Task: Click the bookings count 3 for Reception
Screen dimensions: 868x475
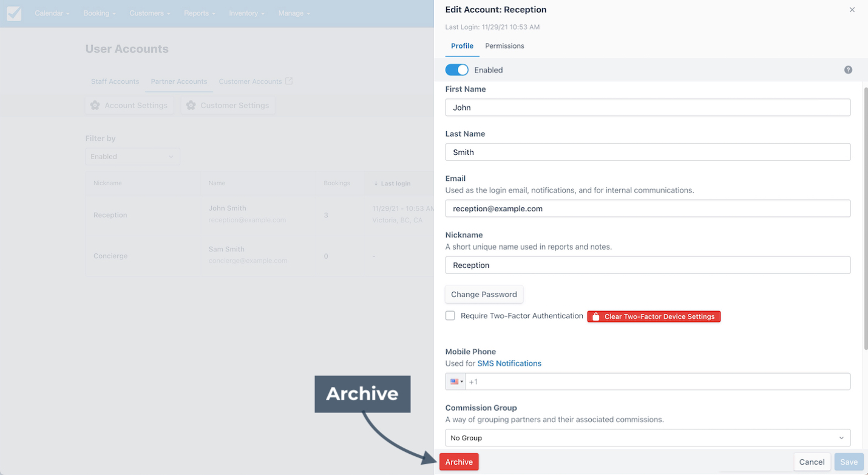Action: tap(326, 215)
